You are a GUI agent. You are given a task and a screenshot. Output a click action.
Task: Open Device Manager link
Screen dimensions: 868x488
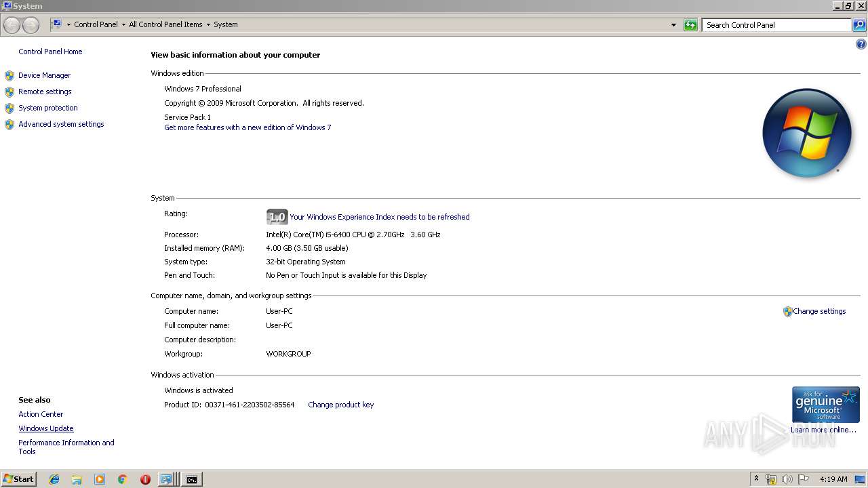[x=45, y=75]
